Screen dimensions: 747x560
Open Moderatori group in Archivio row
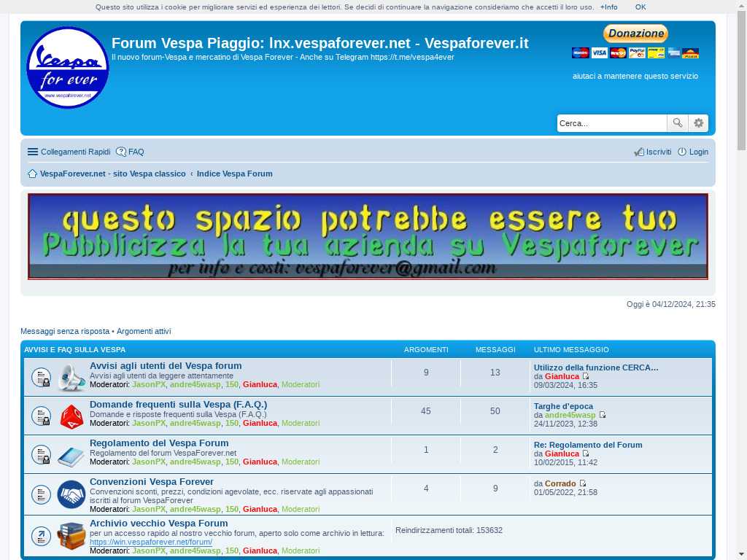(x=301, y=551)
